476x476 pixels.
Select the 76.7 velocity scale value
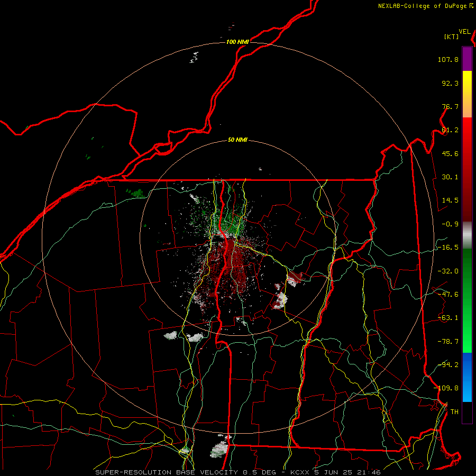(450, 106)
